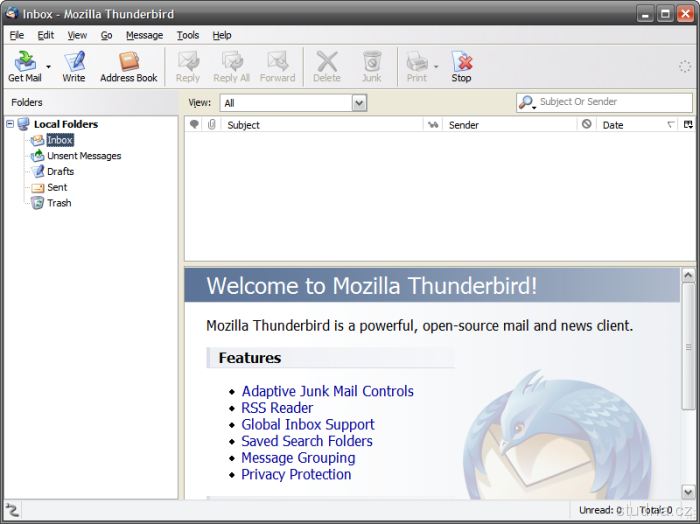Image resolution: width=700 pixels, height=524 pixels.
Task: Open the Get Mail dropdown arrow
Action: (48, 67)
